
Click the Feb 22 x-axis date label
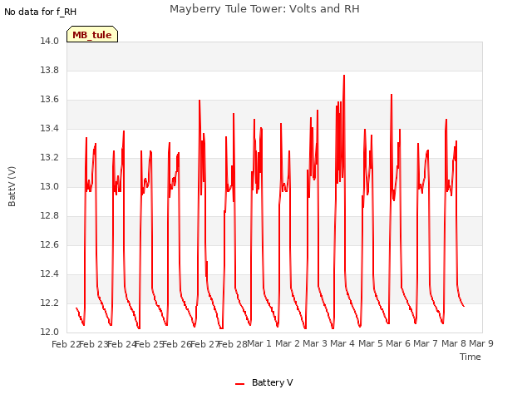(66, 344)
